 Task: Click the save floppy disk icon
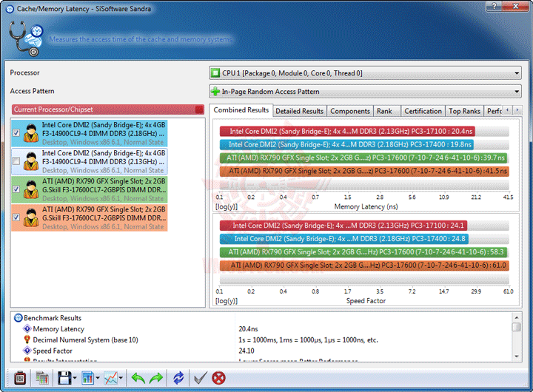click(x=64, y=378)
